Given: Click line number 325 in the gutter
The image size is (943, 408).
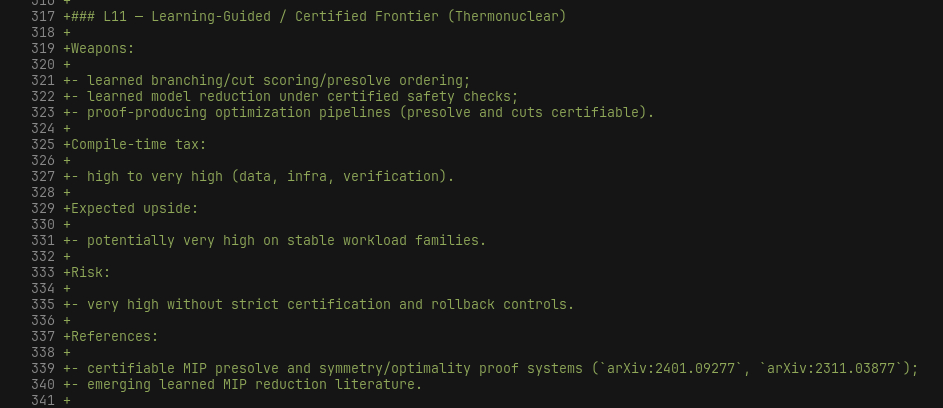Looking at the screenshot, I should (x=43, y=145).
